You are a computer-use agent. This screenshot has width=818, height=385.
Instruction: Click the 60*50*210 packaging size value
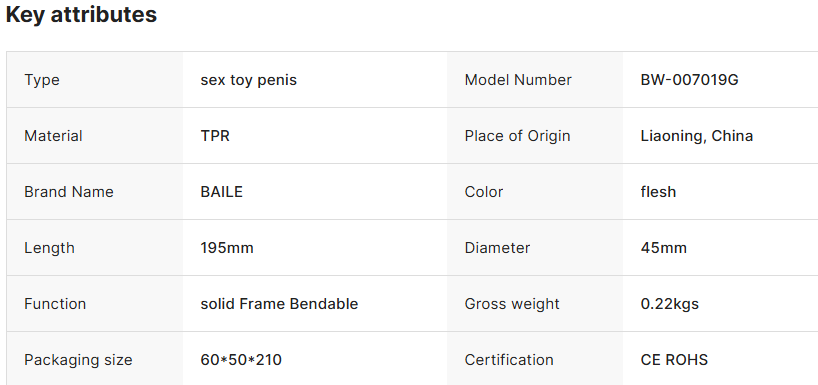[x=241, y=359]
